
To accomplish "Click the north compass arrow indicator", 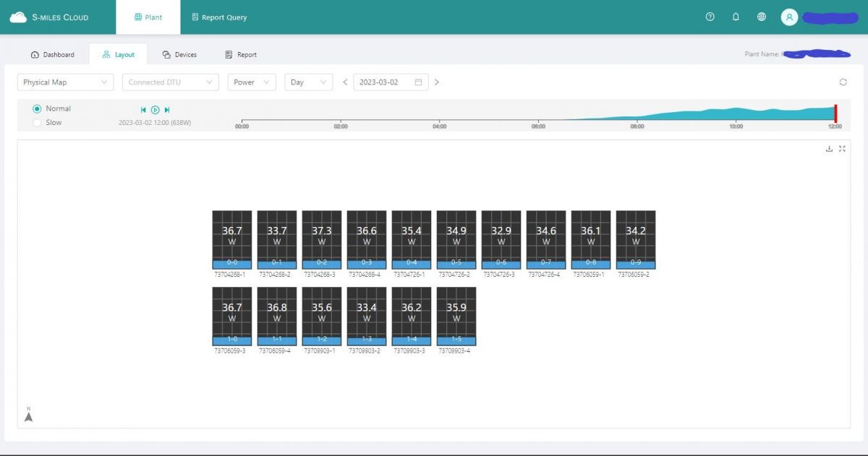I will (x=29, y=414).
